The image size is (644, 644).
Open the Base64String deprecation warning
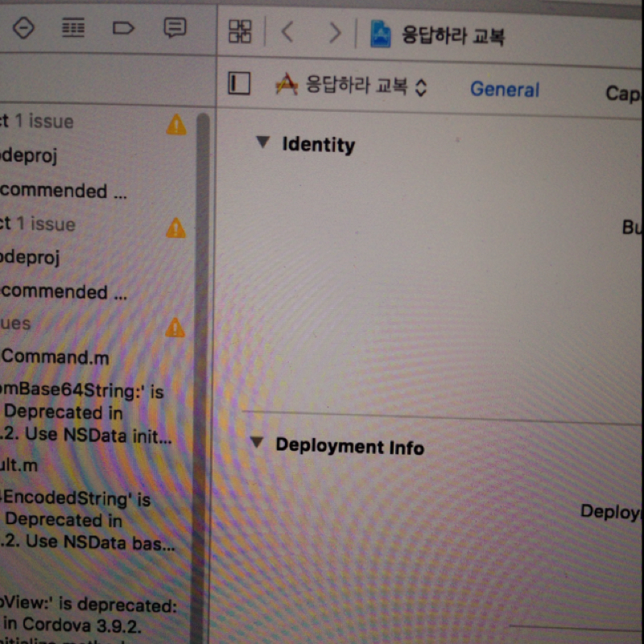pos(85,412)
